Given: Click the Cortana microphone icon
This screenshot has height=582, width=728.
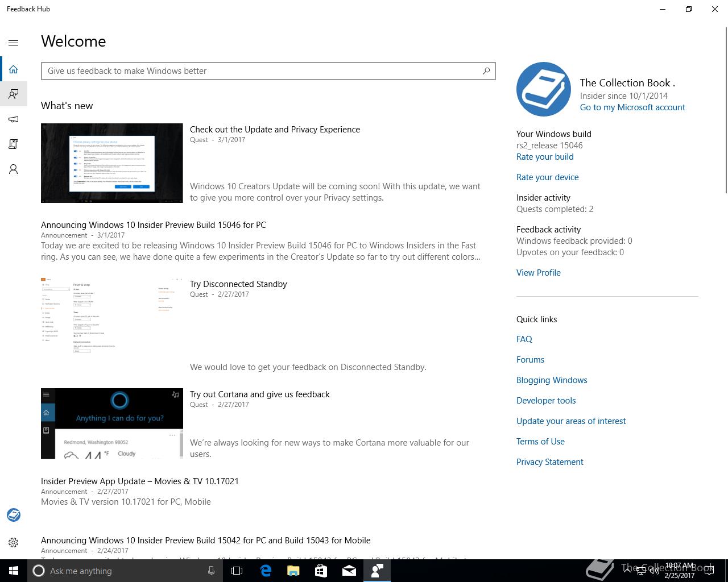Looking at the screenshot, I should tap(211, 571).
